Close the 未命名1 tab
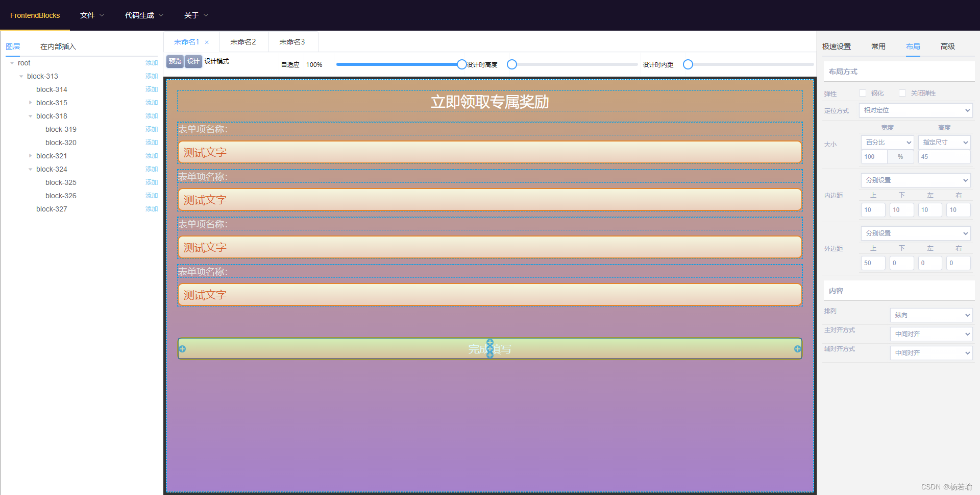The image size is (980, 495). pyautogui.click(x=207, y=42)
